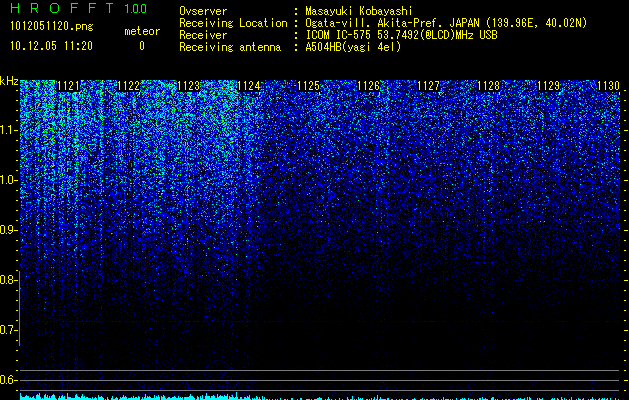This screenshot has width=629, height=400.
Task: Click the Receiver label
Action: (203, 35)
